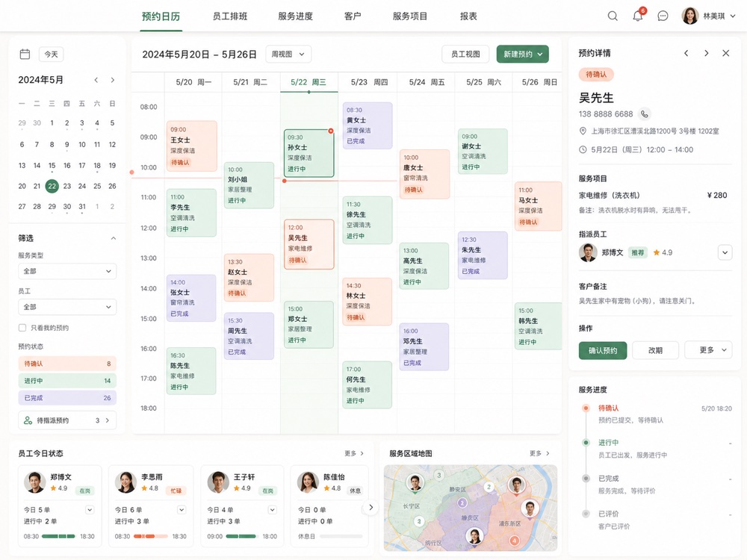Open the 员工 filter dropdown
The width and height of the screenshot is (747, 560).
point(67,307)
